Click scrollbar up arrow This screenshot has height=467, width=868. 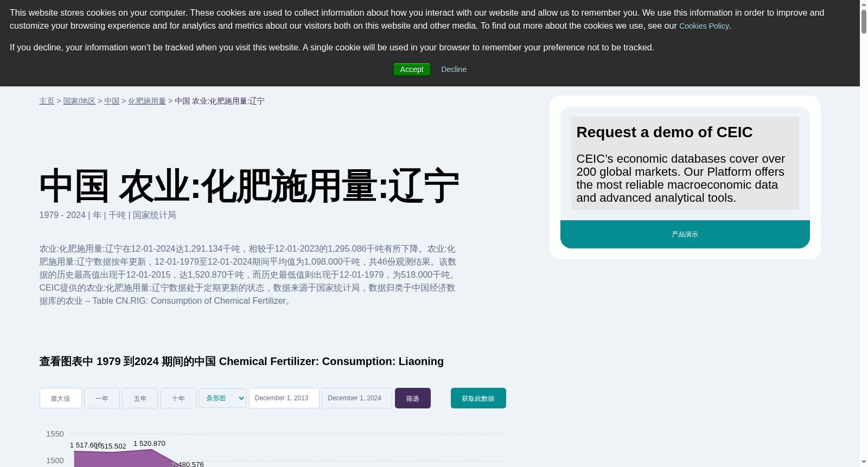click(864, 4)
